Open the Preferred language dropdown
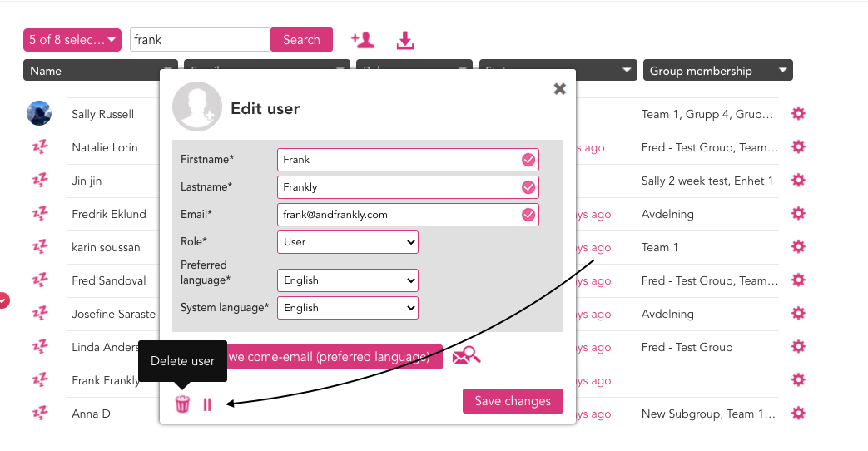Viewport: 868px width, 451px height. click(348, 280)
